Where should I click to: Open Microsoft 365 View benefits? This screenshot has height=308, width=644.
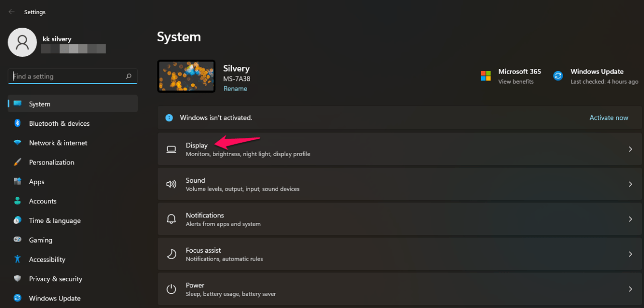tap(516, 82)
